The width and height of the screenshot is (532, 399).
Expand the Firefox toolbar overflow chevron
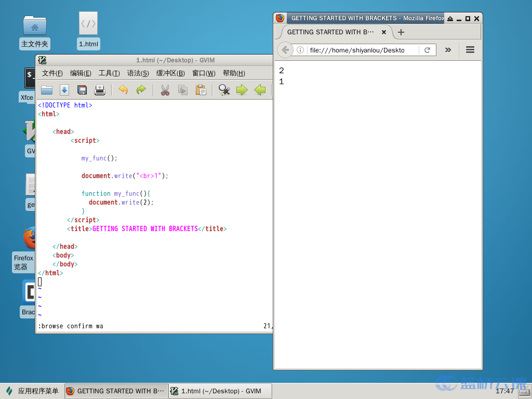click(x=448, y=50)
